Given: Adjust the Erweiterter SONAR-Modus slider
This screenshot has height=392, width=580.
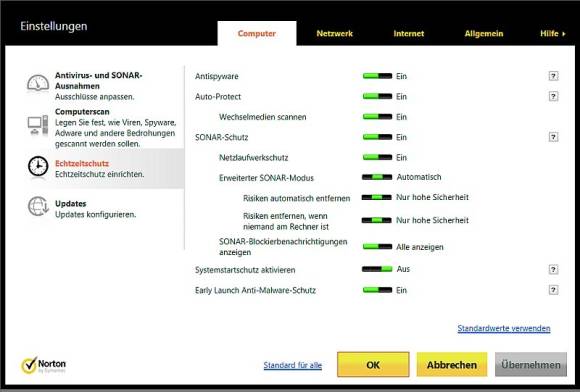Looking at the screenshot, I should [377, 177].
